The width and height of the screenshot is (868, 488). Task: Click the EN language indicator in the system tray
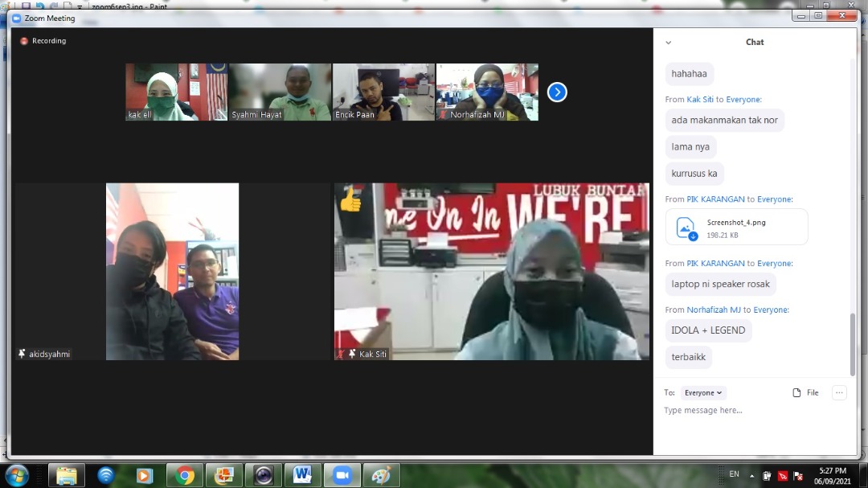point(734,475)
